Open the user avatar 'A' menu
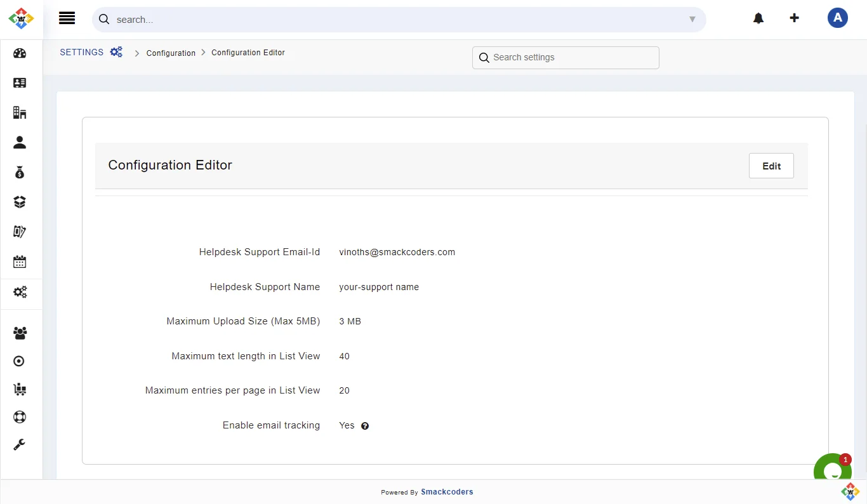This screenshot has width=867, height=504. (837, 18)
